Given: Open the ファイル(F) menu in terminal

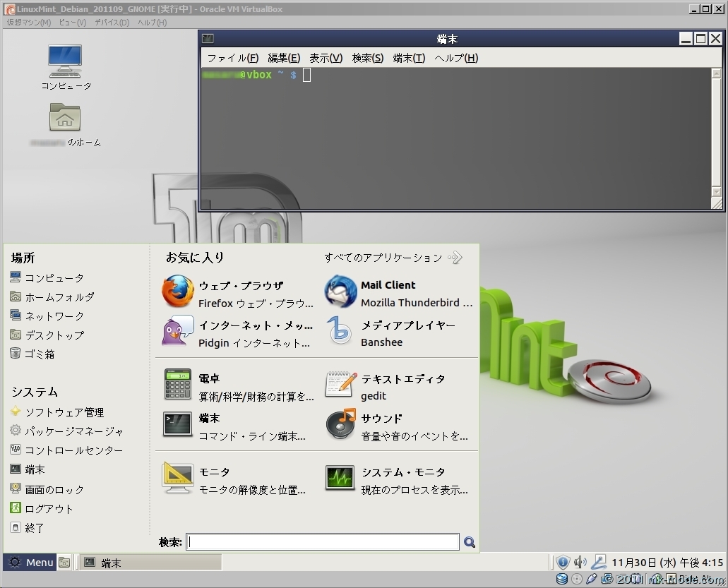Looking at the screenshot, I should tap(232, 58).
